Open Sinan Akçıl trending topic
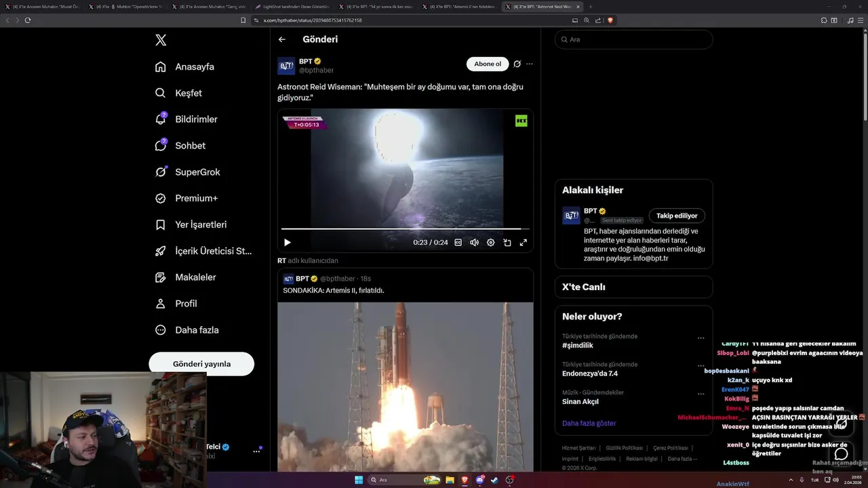Screen dimensions: 868x488 [x=580, y=401]
